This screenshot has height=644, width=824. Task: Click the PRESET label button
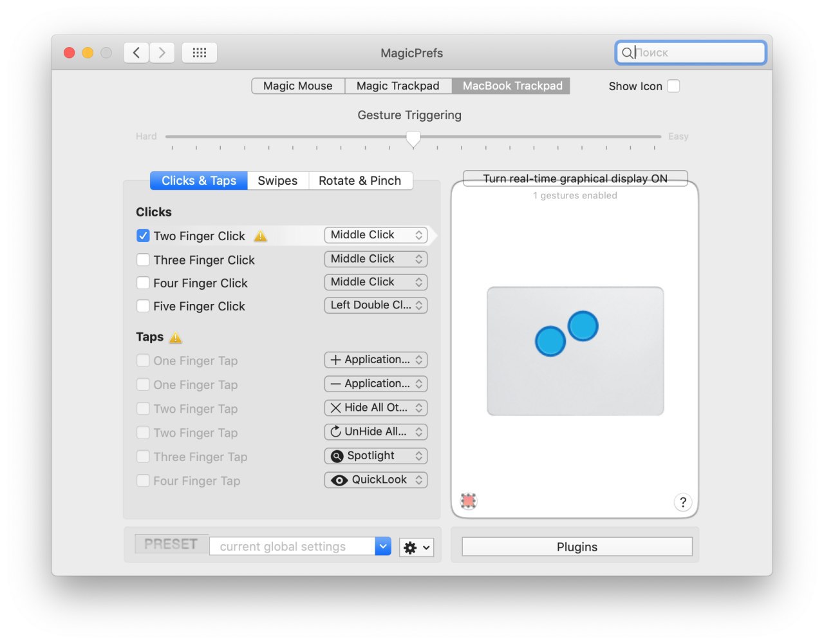pyautogui.click(x=171, y=544)
